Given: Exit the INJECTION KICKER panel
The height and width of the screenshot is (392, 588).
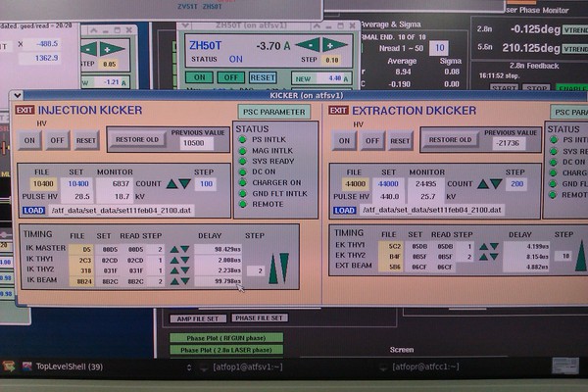Looking at the screenshot, I should (x=24, y=110).
